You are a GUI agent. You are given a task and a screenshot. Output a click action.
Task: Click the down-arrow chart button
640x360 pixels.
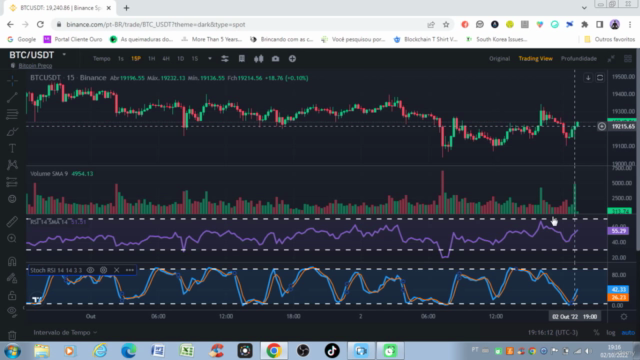click(x=588, y=78)
